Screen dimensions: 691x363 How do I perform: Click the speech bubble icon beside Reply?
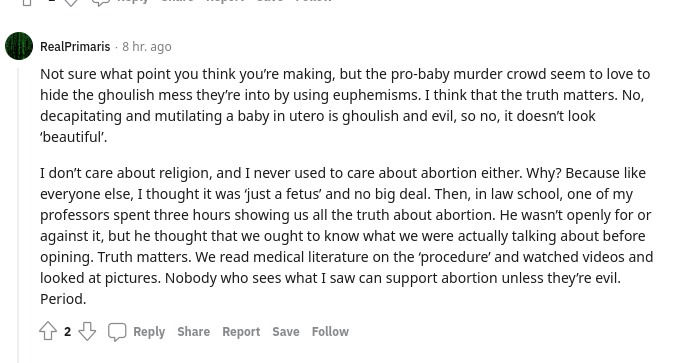pos(117,332)
